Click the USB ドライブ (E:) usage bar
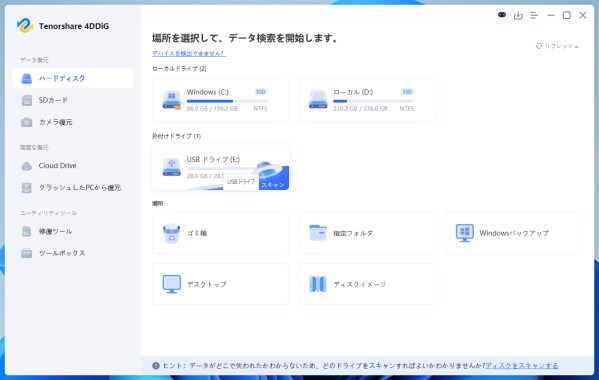The image size is (599, 380). pyautogui.click(x=222, y=168)
